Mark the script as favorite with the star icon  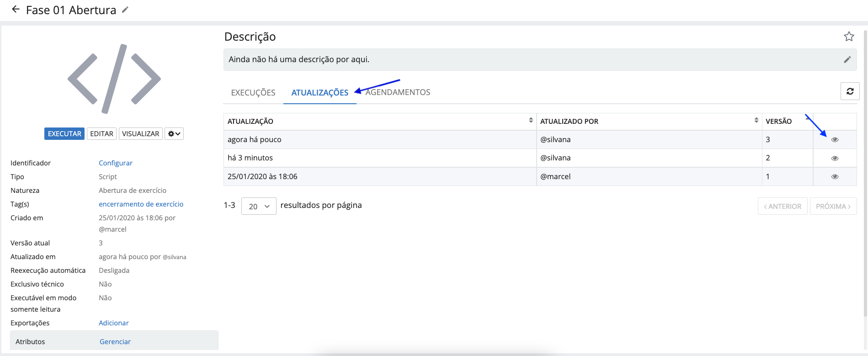pyautogui.click(x=849, y=37)
